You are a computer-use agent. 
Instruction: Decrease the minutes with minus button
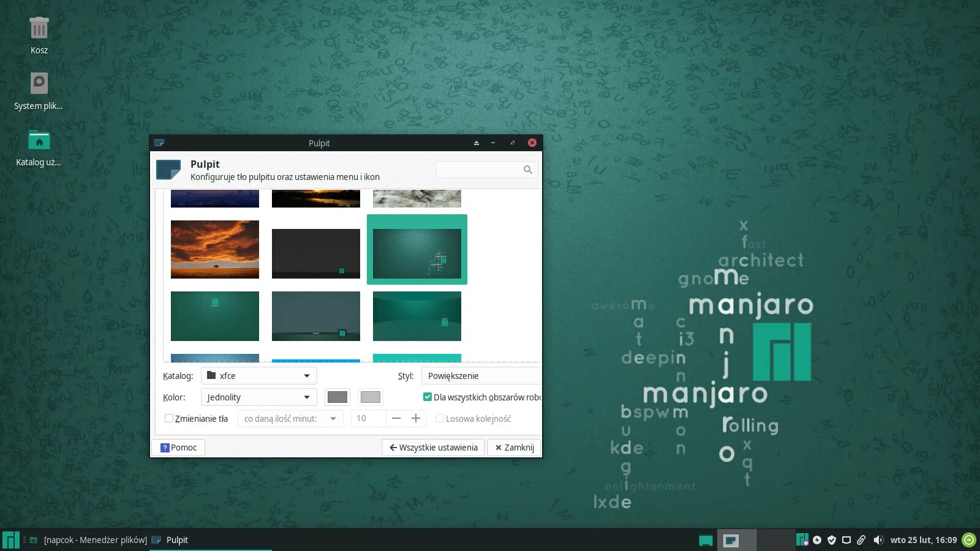click(396, 418)
